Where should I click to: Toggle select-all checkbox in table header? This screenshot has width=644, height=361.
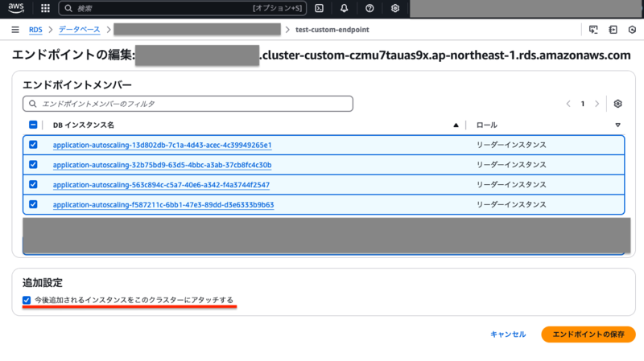[x=33, y=125]
